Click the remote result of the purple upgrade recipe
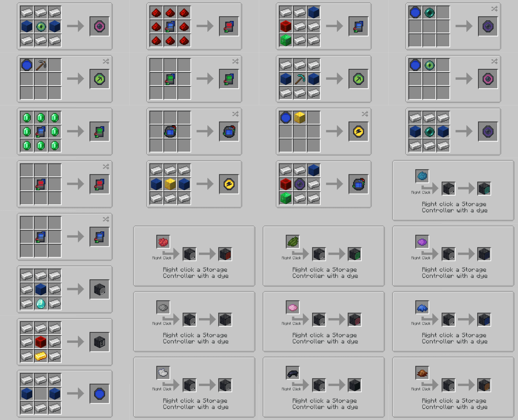Screen dimensions: 518x420 coord(358,184)
